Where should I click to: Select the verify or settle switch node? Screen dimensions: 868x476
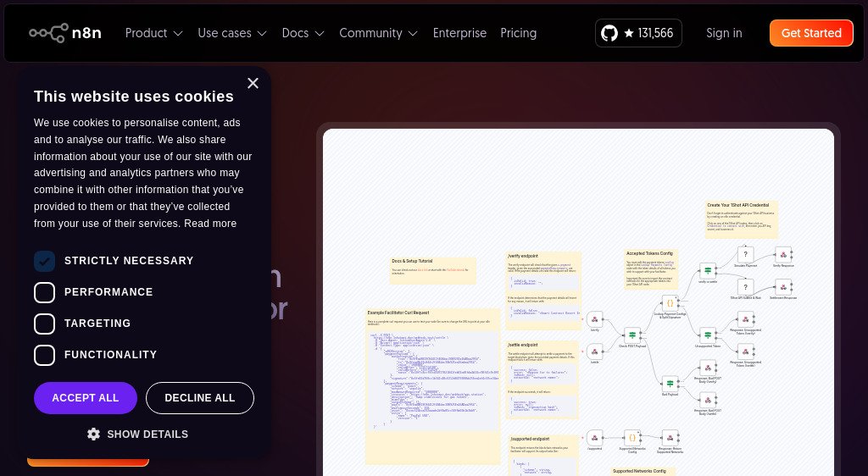coord(708,271)
